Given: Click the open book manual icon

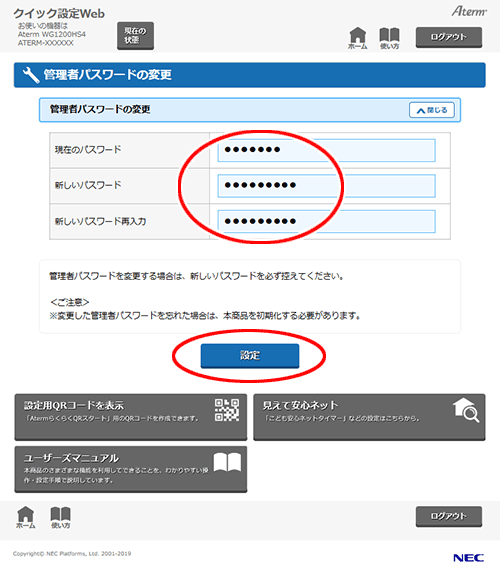Looking at the screenshot, I should pos(227,462).
